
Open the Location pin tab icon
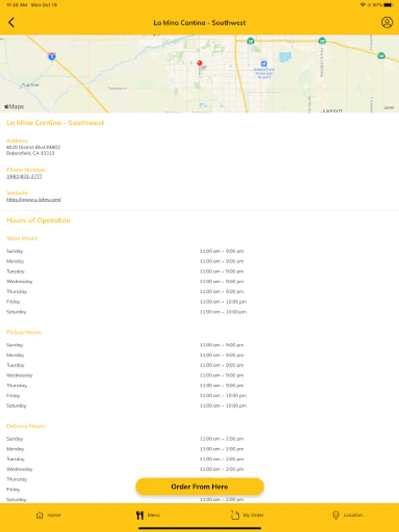pos(336,515)
